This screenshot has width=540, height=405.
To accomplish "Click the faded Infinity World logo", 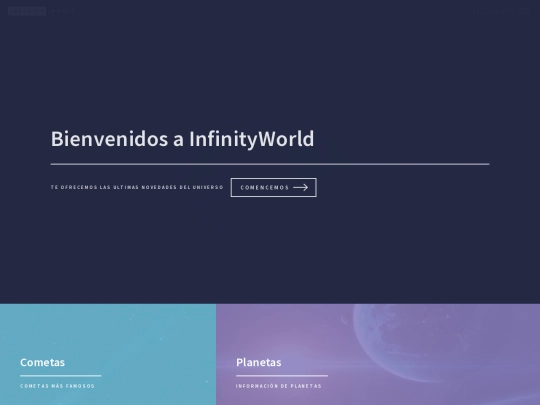I will (x=41, y=11).
